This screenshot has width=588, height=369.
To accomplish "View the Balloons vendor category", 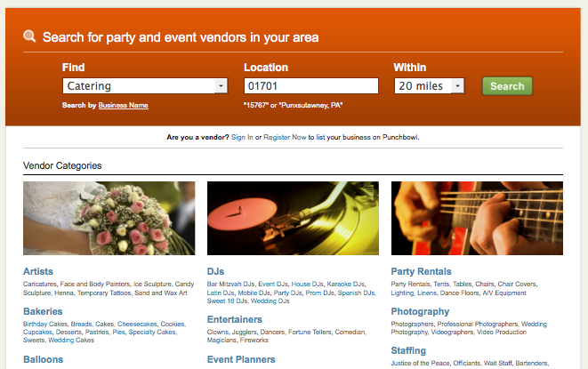I will click(44, 359).
